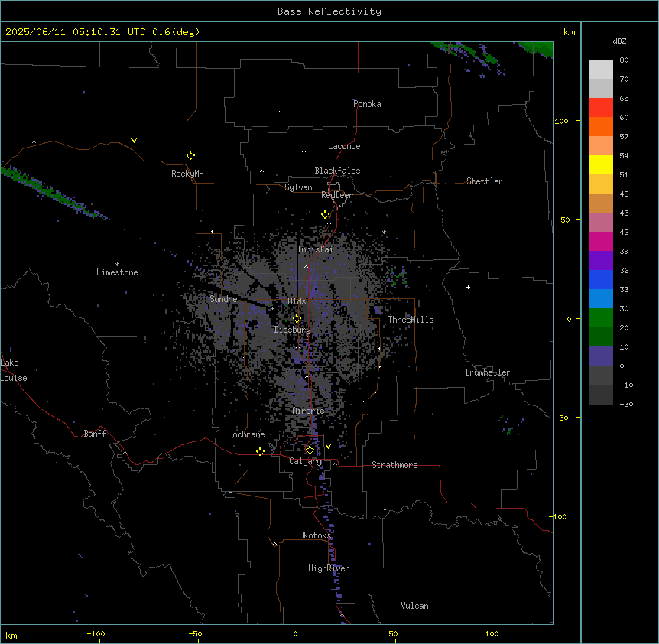The height and width of the screenshot is (644, 659).
Task: Click the 2025/06/11 05:10:31 UTC timestamp
Action: click(x=76, y=32)
